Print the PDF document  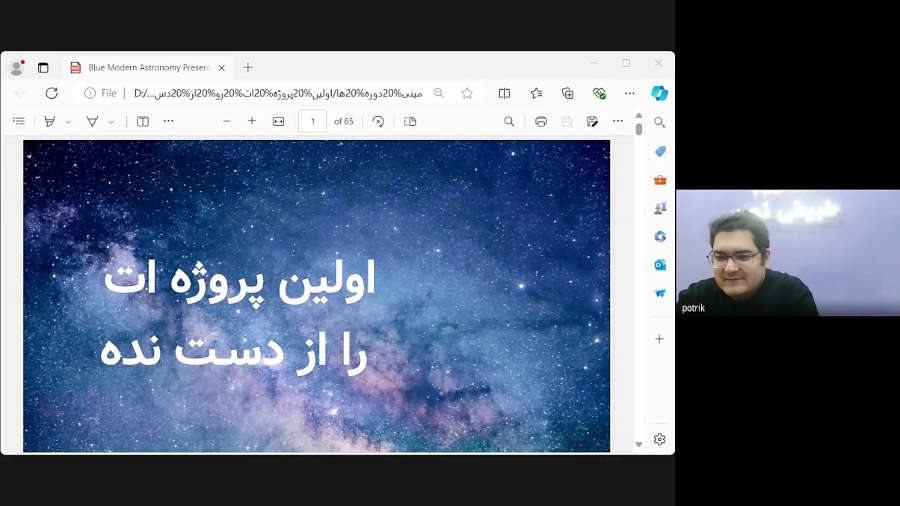(541, 121)
